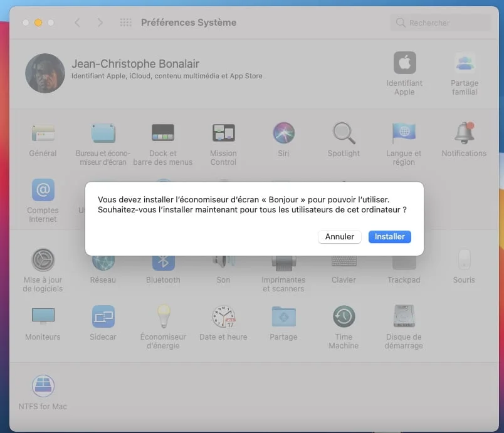Open Spotlight preferences
Image resolution: width=504 pixels, height=433 pixels.
(344, 133)
